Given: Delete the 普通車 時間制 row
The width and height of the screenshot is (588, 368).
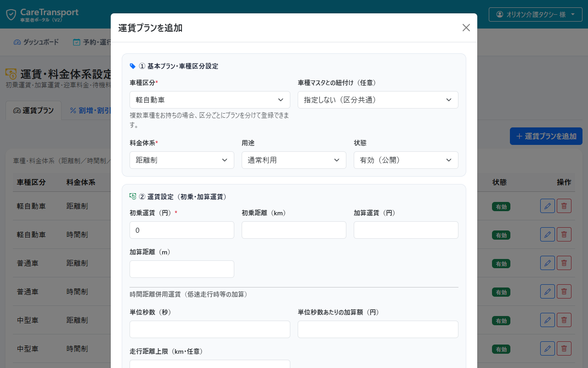Looking at the screenshot, I should point(564,292).
